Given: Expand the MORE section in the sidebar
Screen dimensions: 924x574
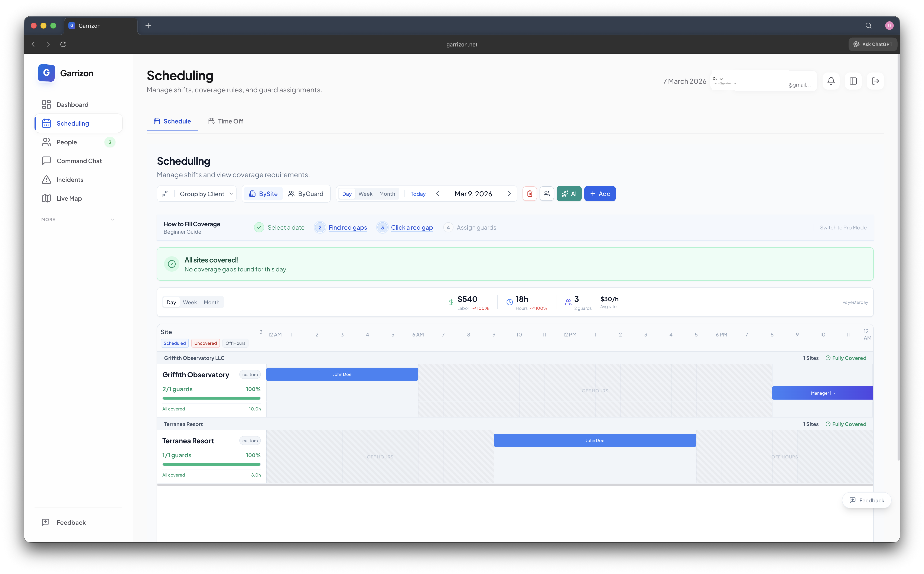Looking at the screenshot, I should pos(78,219).
